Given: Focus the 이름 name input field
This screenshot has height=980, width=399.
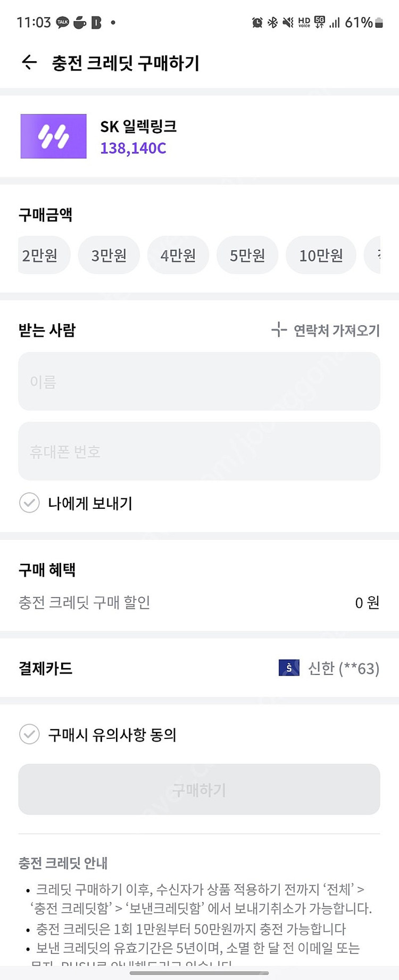Looking at the screenshot, I should click(199, 381).
